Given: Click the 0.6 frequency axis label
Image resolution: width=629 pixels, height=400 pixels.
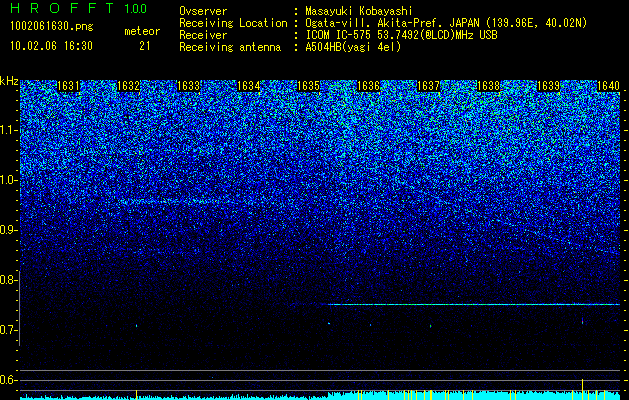Looking at the screenshot, I should pyautogui.click(x=8, y=380).
